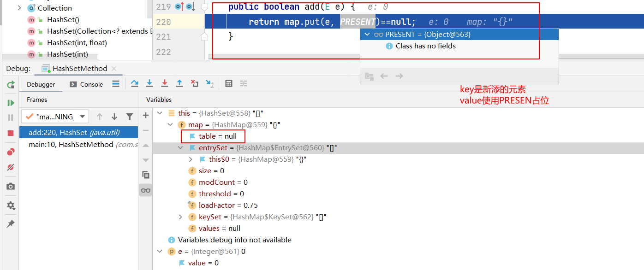Image resolution: width=644 pixels, height=270 pixels.
Task: Move watch down in Variables panel
Action: 146,160
